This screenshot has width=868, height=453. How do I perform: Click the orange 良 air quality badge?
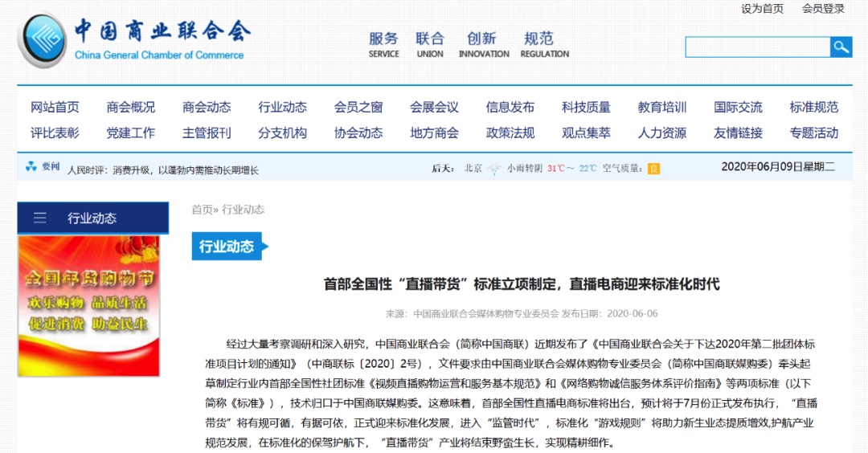653,169
